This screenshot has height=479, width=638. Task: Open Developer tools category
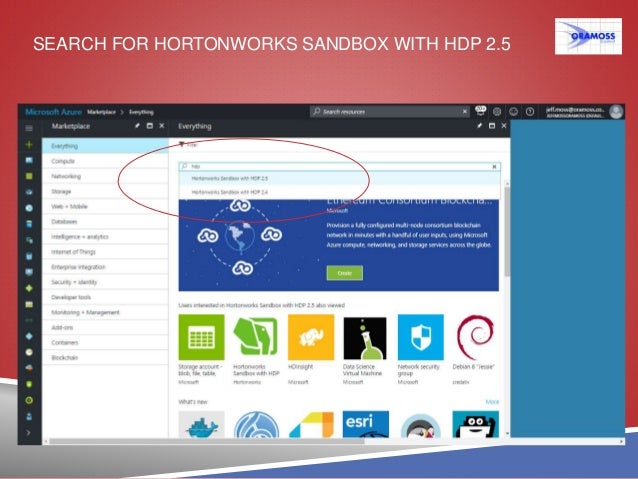click(x=105, y=297)
